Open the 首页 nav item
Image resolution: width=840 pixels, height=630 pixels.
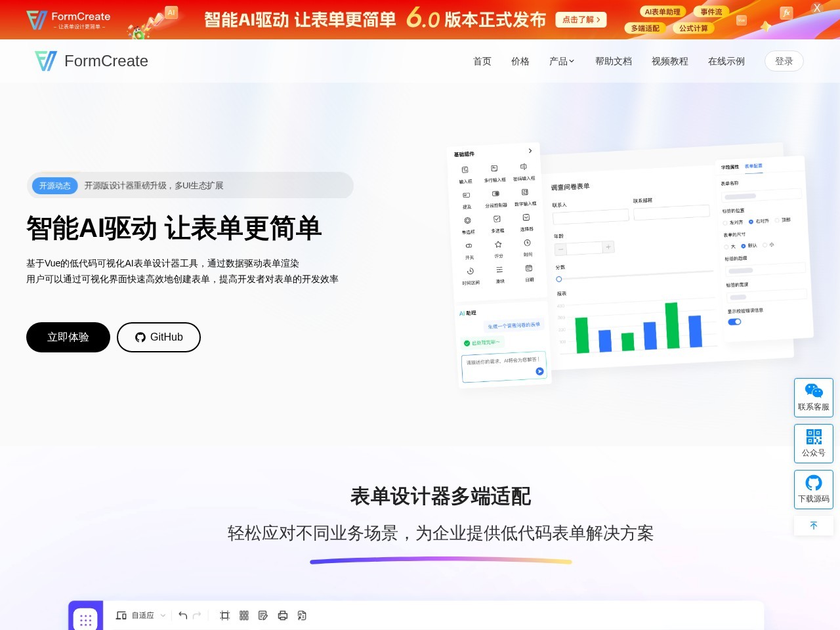(482, 61)
